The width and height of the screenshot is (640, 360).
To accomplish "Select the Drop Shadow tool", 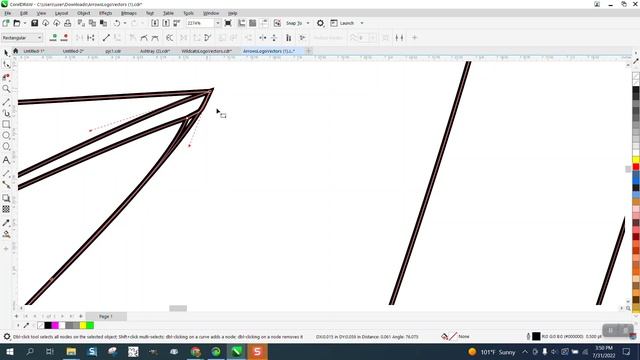I will (x=6, y=198).
